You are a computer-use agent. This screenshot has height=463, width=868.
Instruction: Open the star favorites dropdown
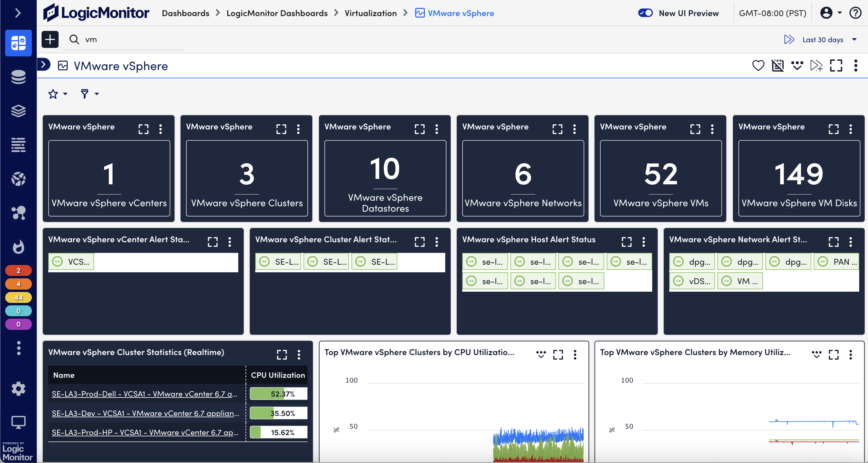click(x=57, y=94)
